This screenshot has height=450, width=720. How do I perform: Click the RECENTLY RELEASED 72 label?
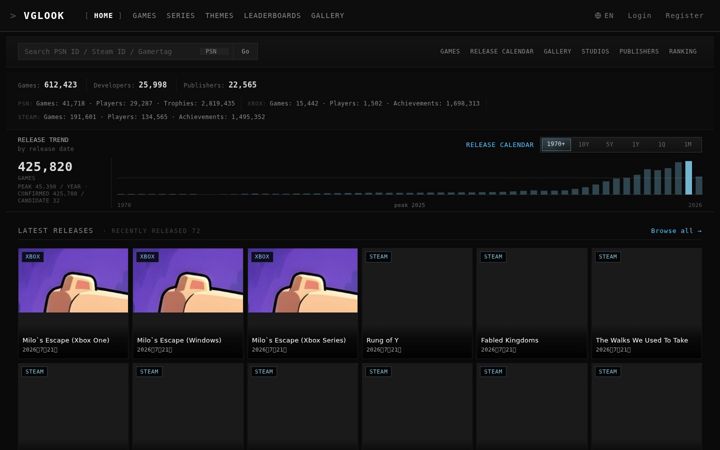pyautogui.click(x=156, y=231)
